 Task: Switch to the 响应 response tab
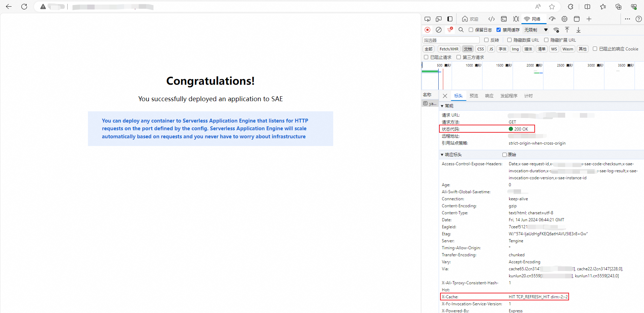[x=489, y=96]
